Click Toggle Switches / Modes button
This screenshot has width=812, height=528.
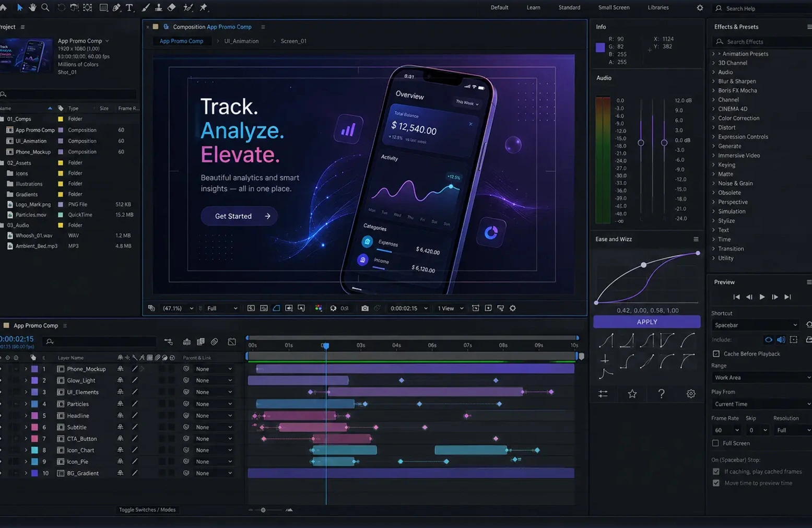[x=147, y=510]
